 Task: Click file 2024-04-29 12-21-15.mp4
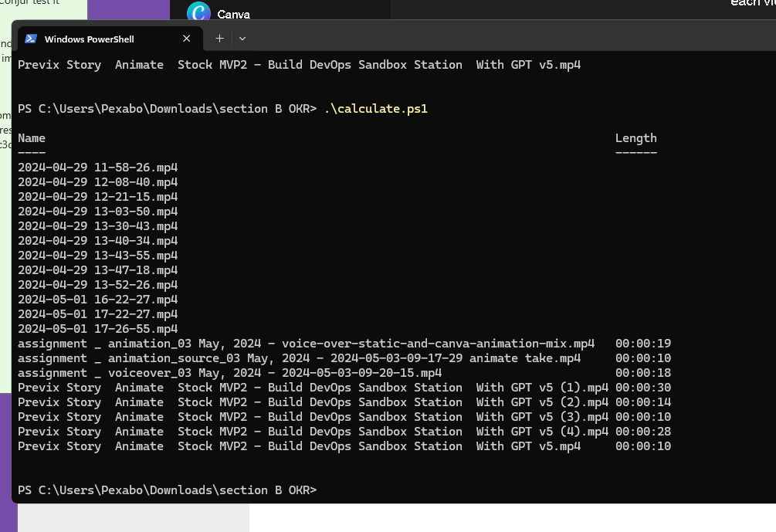click(x=97, y=197)
